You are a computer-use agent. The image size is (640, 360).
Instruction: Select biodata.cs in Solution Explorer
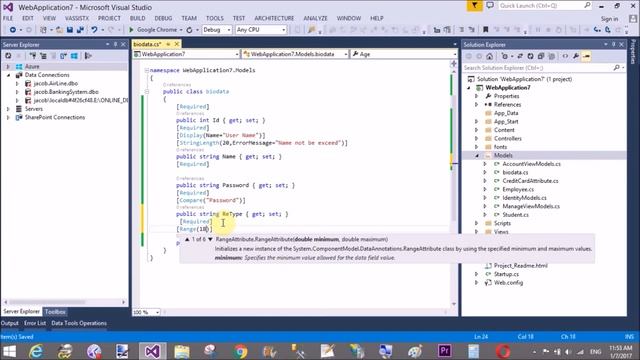515,172
